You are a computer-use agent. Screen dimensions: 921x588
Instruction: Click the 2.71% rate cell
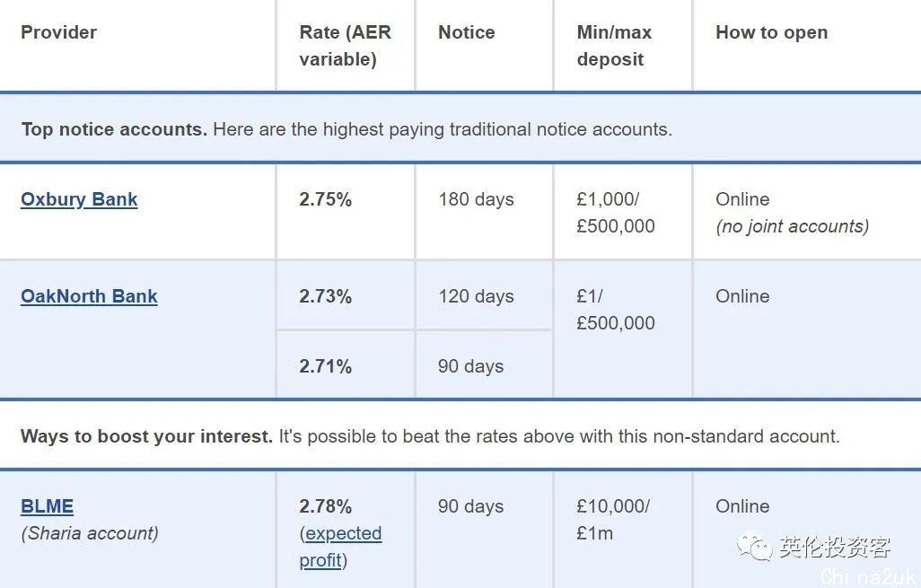click(x=326, y=366)
